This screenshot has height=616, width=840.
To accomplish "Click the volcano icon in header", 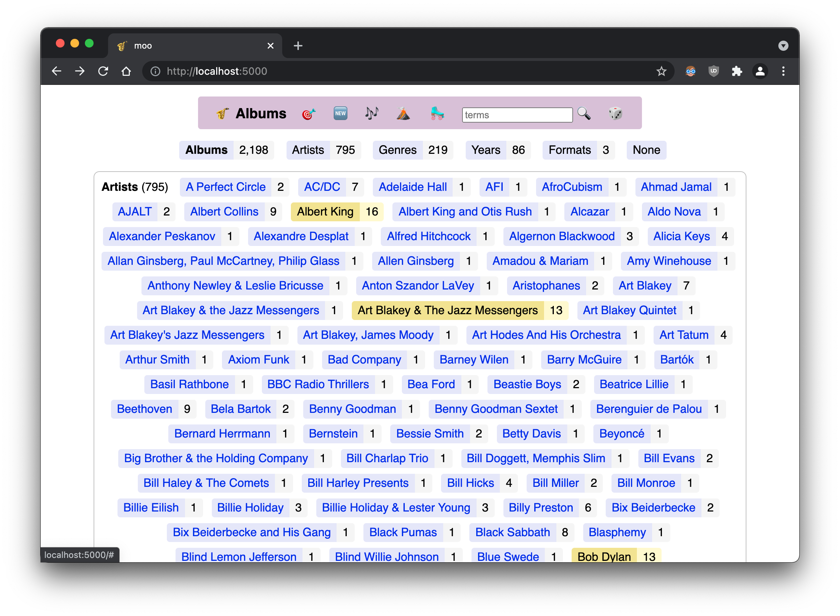I will point(403,113).
